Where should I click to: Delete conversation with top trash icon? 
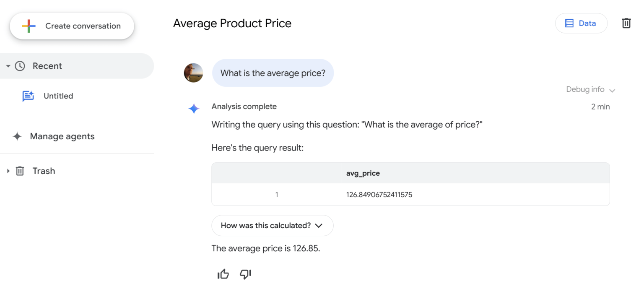[x=626, y=23]
